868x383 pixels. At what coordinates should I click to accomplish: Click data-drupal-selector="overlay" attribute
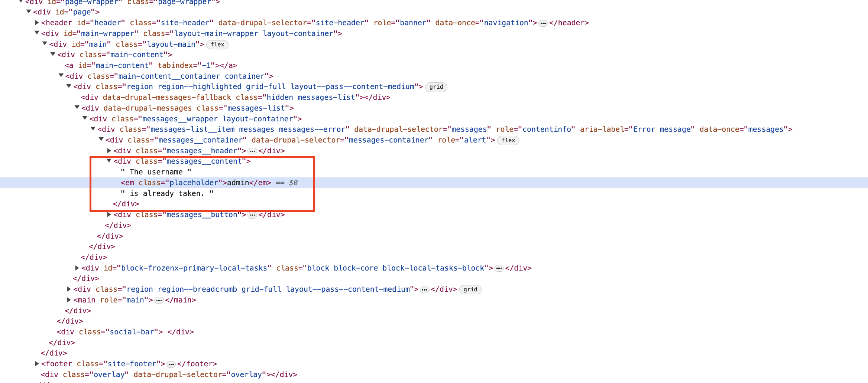[x=200, y=374]
